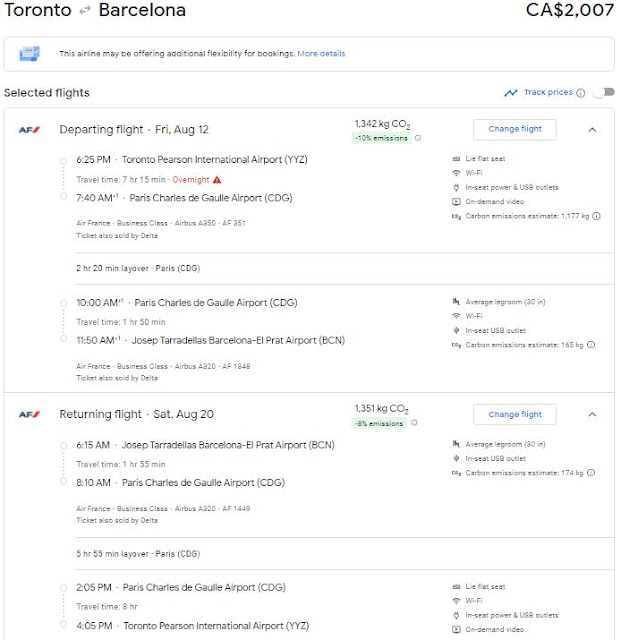621x640 pixels.
Task: Click Departing flight Fri, Aug 12 heading
Action: tap(134, 130)
